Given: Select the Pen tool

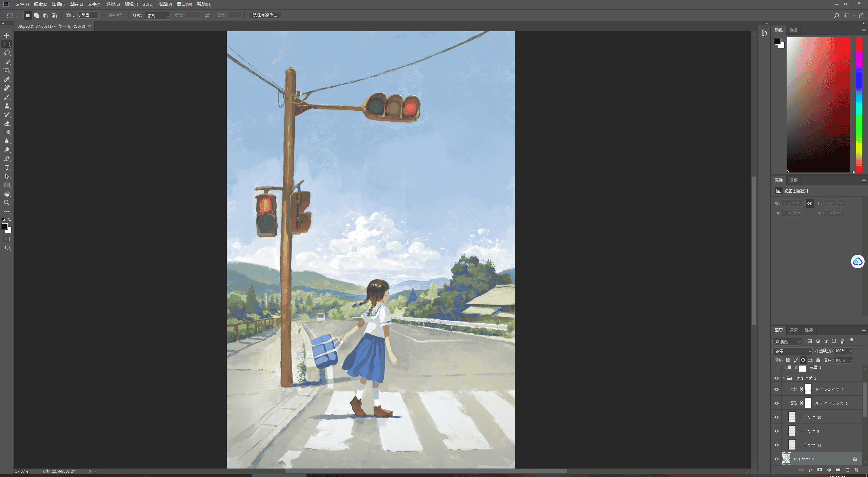Looking at the screenshot, I should (7, 159).
